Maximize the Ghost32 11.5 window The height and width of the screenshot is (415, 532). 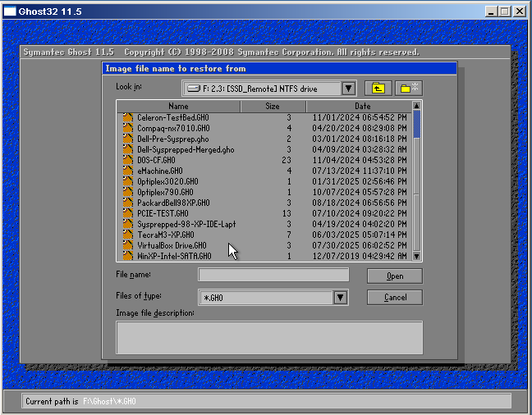505,11
